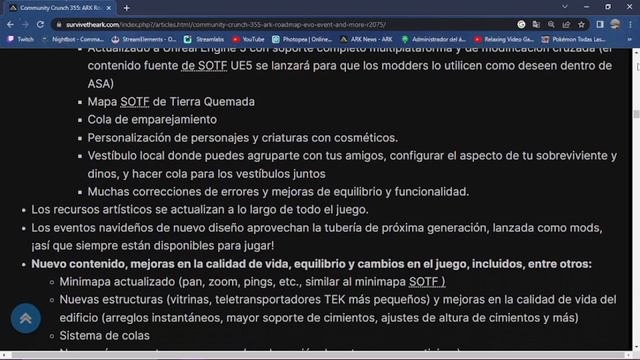Open the Nightbot Commands bookmark
The image size is (640, 360).
73,39
